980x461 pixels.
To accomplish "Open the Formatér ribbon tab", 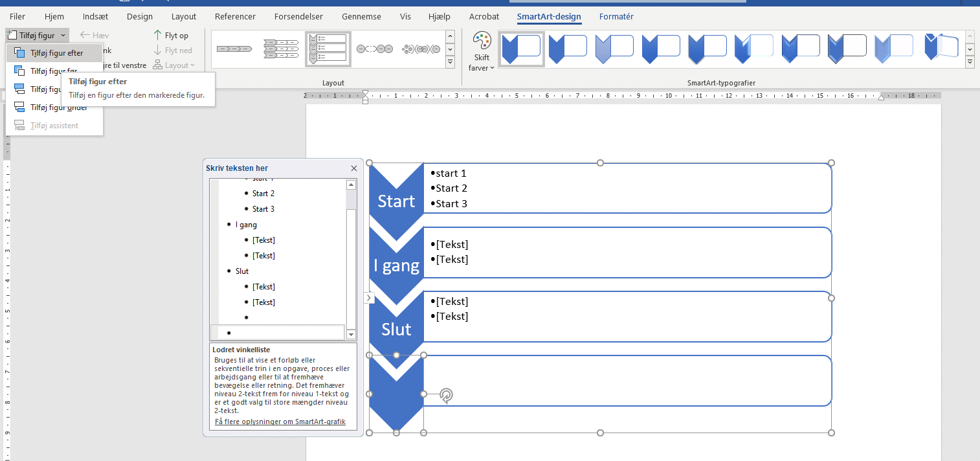I will (x=616, y=17).
